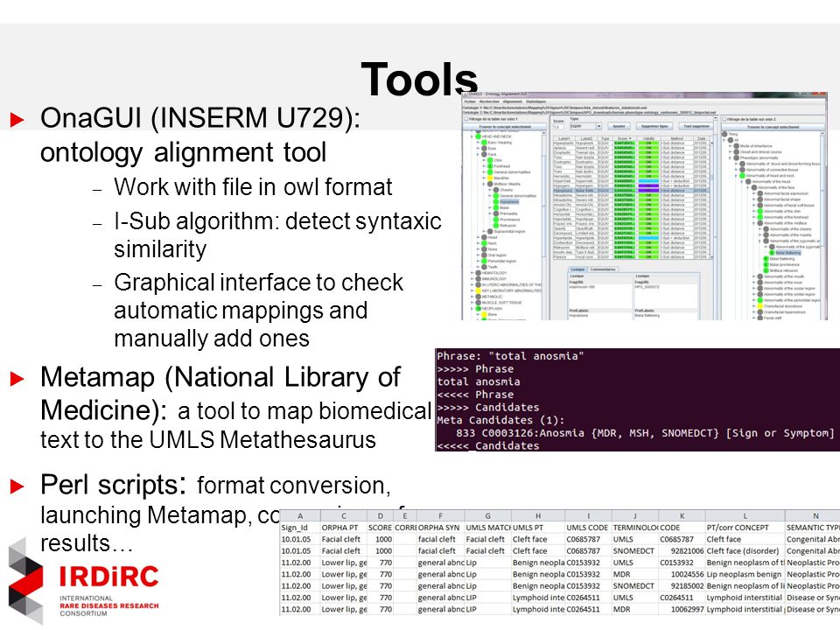Click green node icon next to Chin
This screenshot has width=840, height=630.
(x=490, y=160)
